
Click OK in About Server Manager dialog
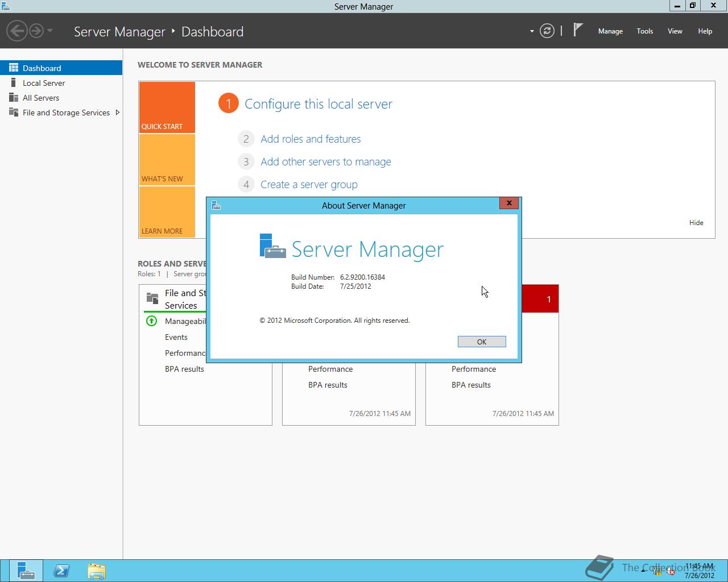482,342
